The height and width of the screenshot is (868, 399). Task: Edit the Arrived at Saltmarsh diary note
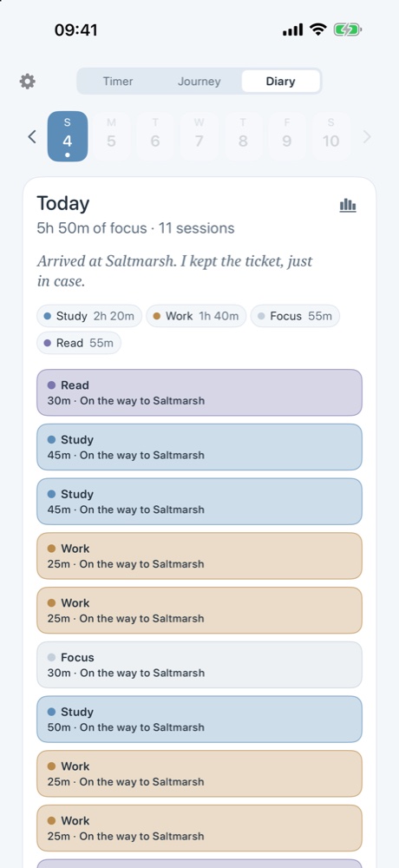coord(175,271)
